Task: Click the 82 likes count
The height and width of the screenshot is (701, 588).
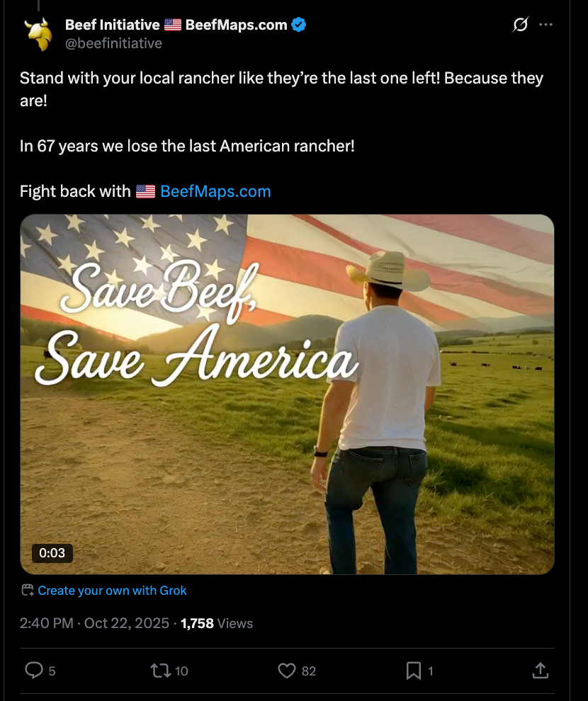Action: click(x=309, y=671)
